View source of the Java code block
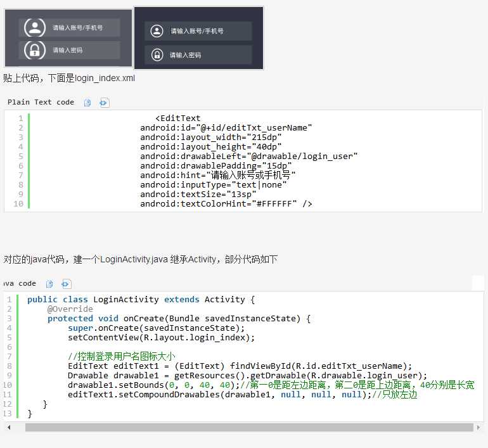The height and width of the screenshot is (448, 488). point(66,284)
